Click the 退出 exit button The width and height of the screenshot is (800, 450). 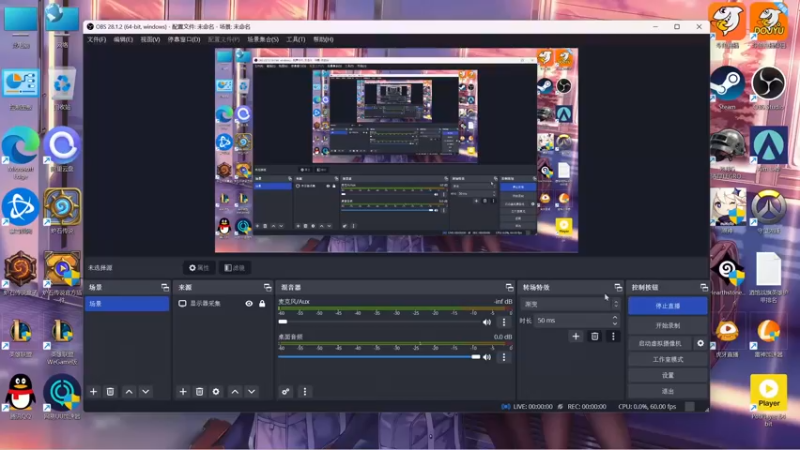coord(668,391)
